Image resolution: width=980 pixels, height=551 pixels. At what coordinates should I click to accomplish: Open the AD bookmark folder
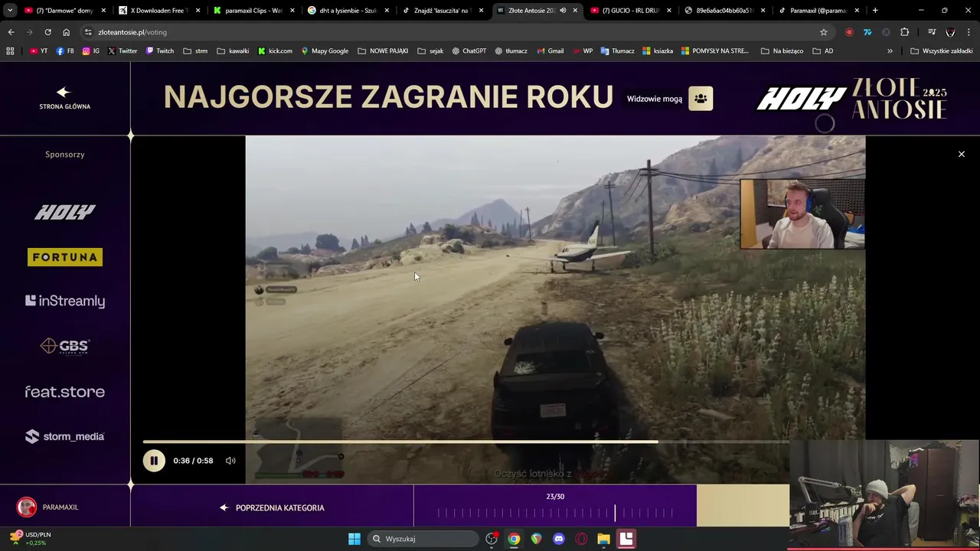(822, 51)
